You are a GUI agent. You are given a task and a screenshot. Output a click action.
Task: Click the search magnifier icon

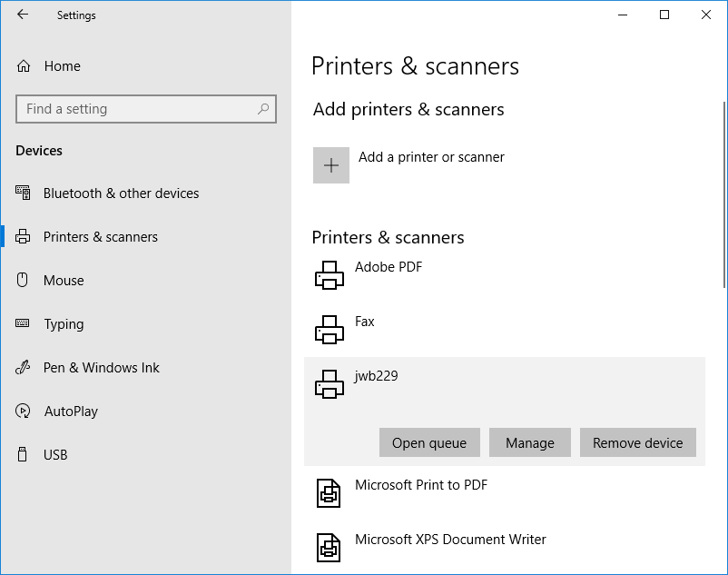pyautogui.click(x=263, y=109)
